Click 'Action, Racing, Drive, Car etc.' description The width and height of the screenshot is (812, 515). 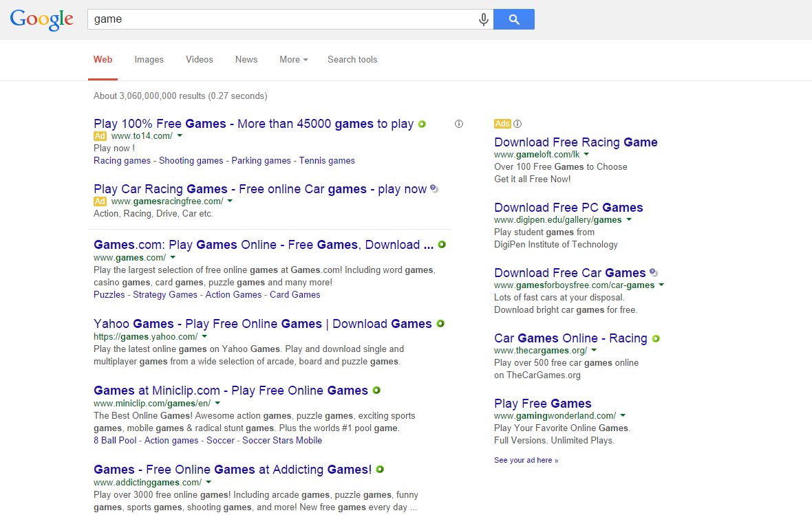[153, 213]
